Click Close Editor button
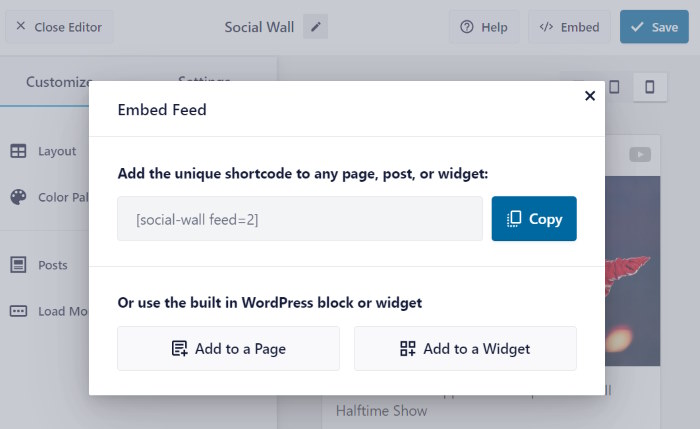 point(59,27)
